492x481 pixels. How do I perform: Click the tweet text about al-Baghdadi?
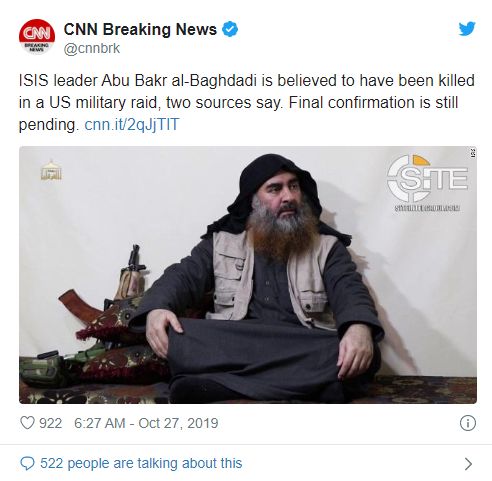point(247,103)
